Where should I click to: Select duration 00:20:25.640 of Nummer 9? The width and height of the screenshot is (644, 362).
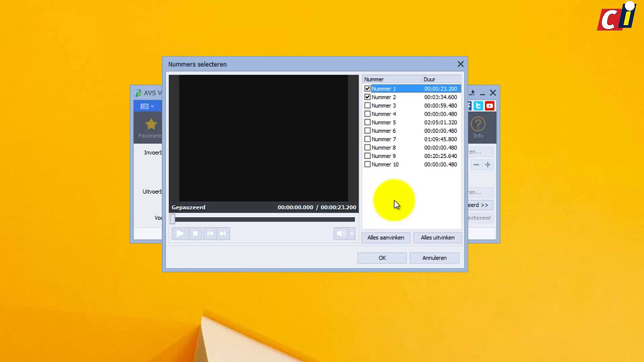pos(440,156)
